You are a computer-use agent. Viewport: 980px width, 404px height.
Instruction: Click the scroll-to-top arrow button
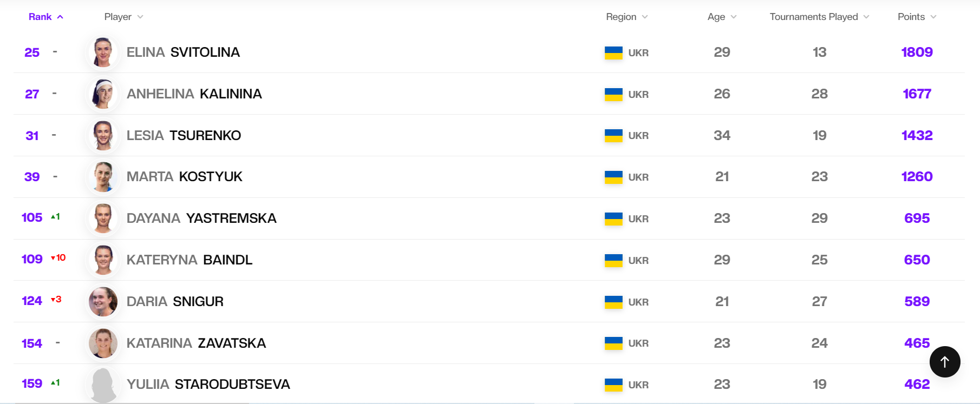tap(945, 361)
